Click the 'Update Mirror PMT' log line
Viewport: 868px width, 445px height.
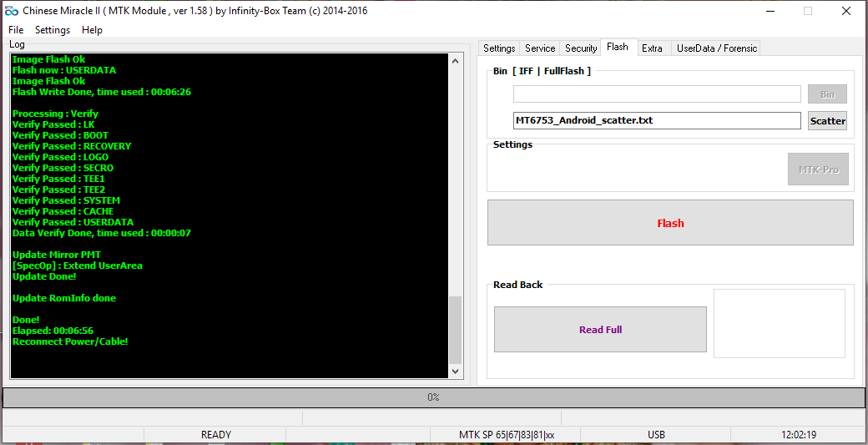click(x=57, y=255)
